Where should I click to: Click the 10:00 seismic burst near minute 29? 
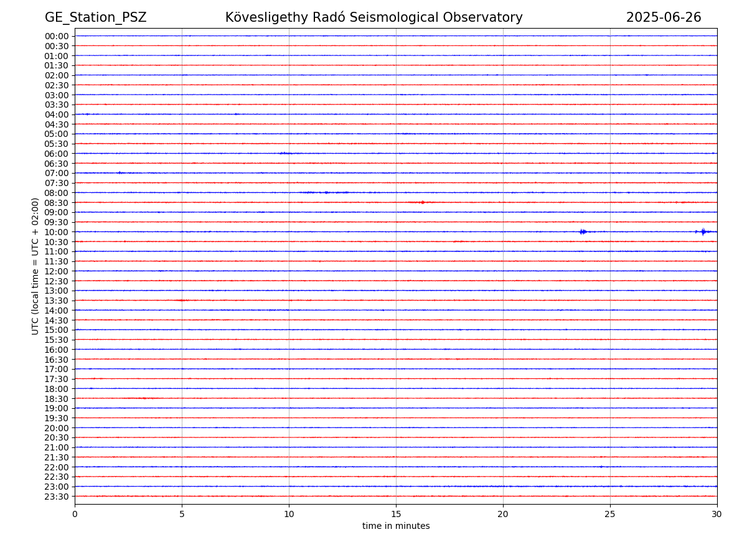pyautogui.click(x=703, y=231)
